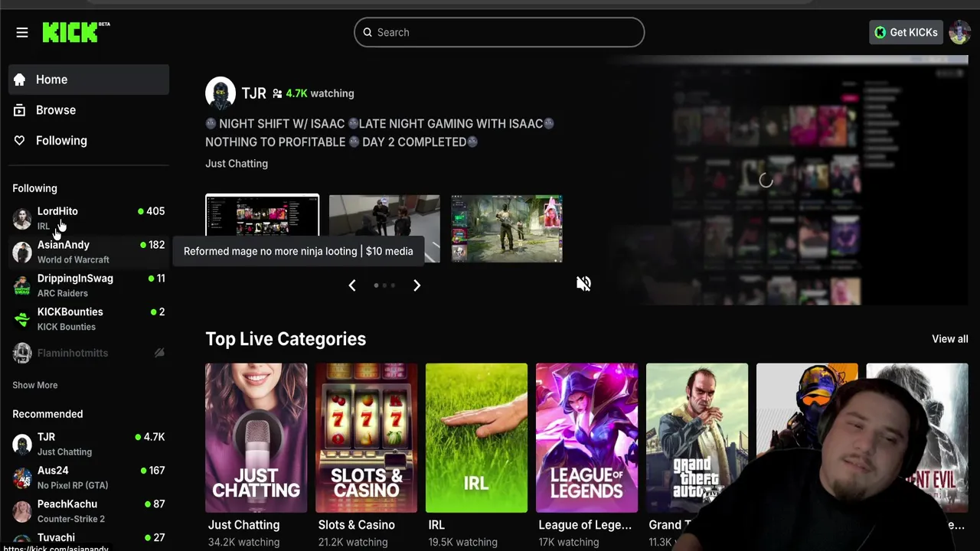Click the Get KICKs button
The image size is (980, 551).
pos(906,32)
